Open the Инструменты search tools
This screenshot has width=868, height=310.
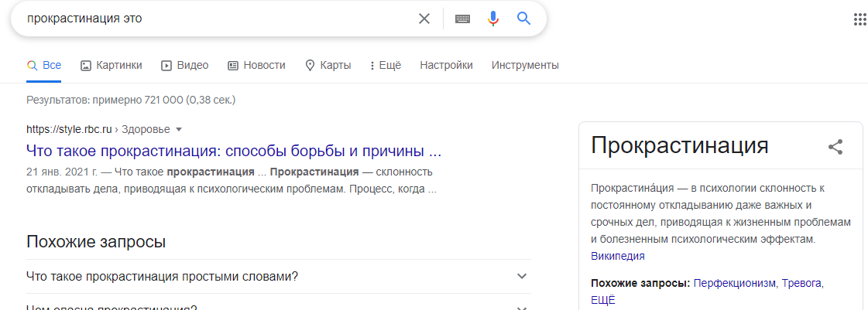pyautogui.click(x=525, y=65)
